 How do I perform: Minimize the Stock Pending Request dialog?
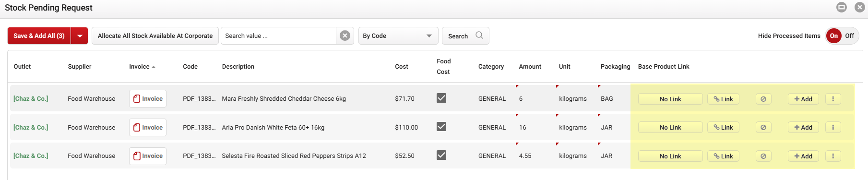coord(842,7)
